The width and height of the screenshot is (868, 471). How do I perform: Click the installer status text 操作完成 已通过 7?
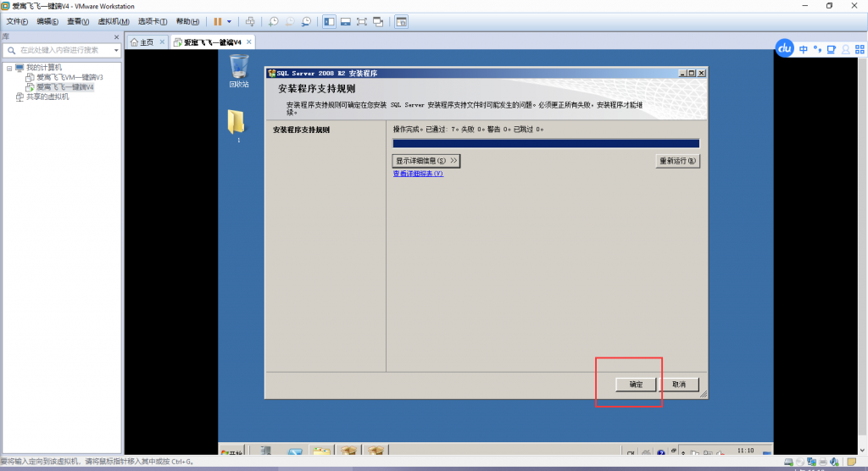(x=468, y=130)
